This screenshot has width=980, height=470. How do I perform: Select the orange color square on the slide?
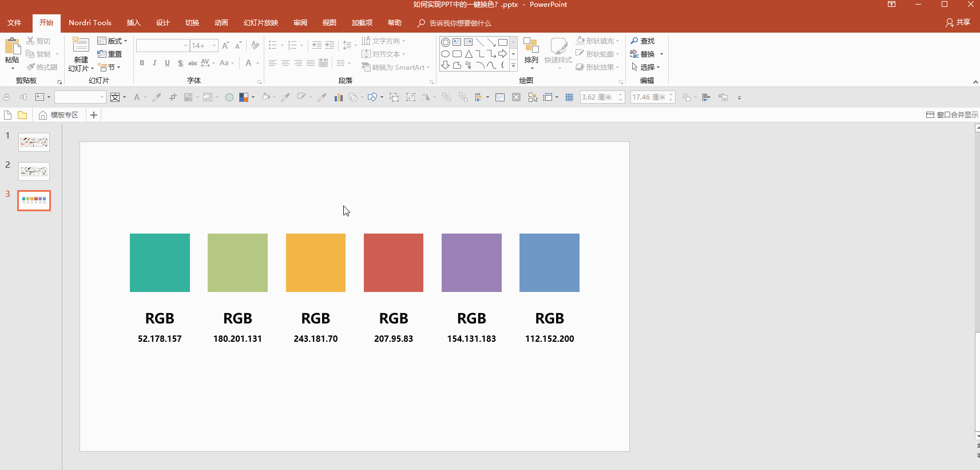(316, 263)
